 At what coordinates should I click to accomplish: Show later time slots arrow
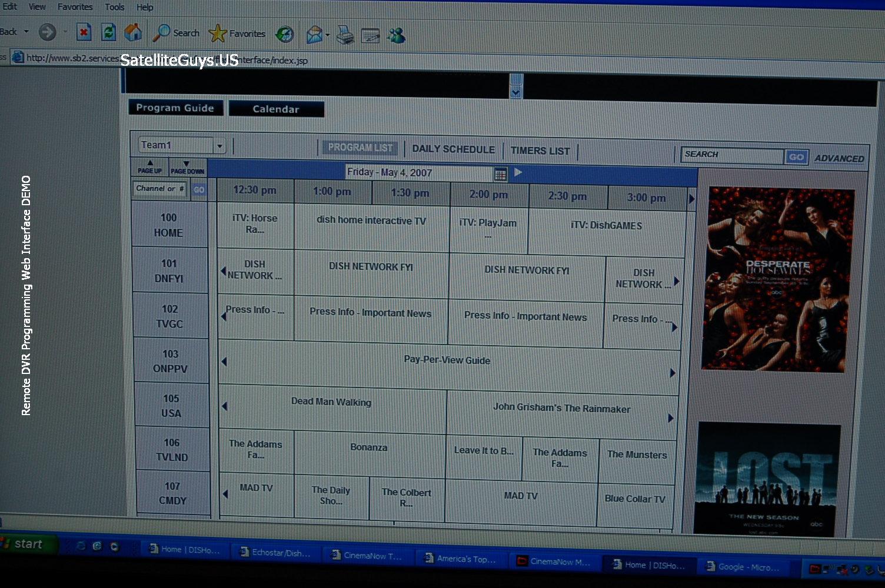pyautogui.click(x=692, y=199)
